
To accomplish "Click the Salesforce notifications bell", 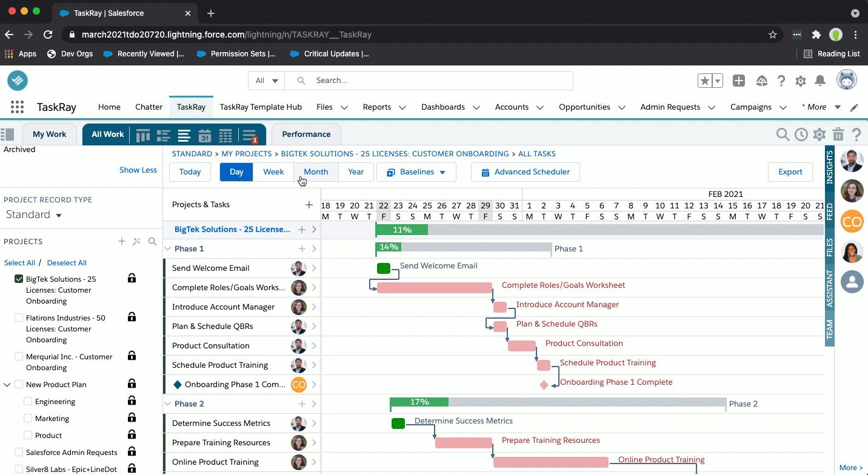I will pos(820,81).
